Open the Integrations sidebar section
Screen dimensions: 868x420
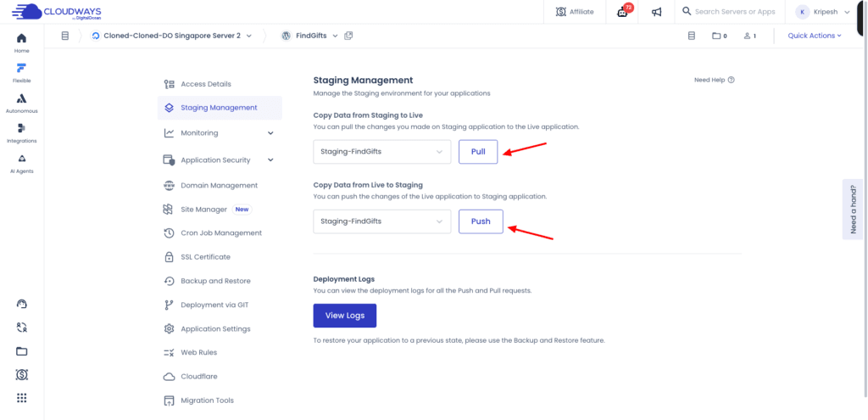pyautogui.click(x=21, y=133)
